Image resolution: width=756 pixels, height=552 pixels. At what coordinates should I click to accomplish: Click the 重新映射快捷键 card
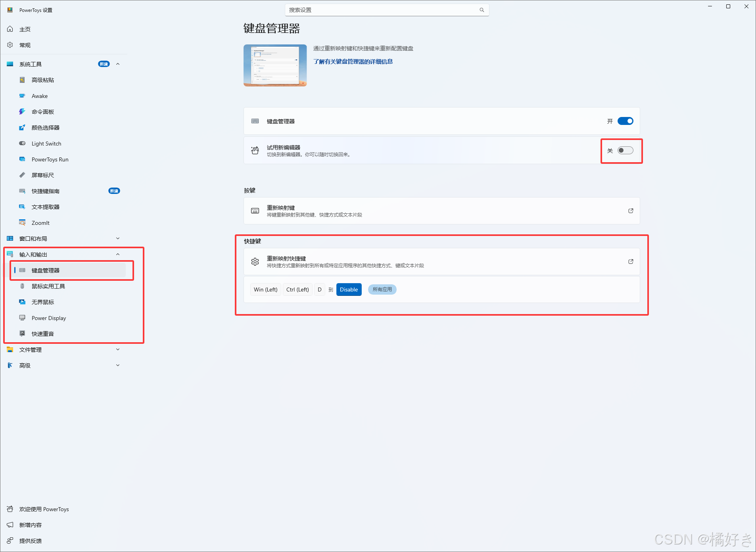coord(441,261)
